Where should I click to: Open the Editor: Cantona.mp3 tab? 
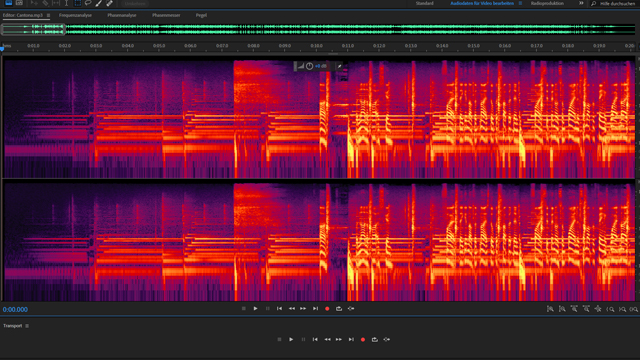(22, 15)
